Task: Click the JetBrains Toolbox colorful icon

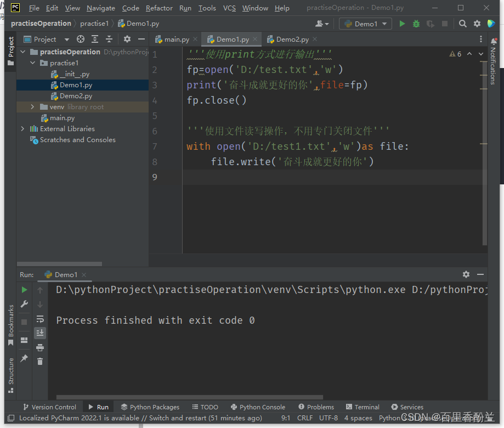Action: [x=491, y=24]
